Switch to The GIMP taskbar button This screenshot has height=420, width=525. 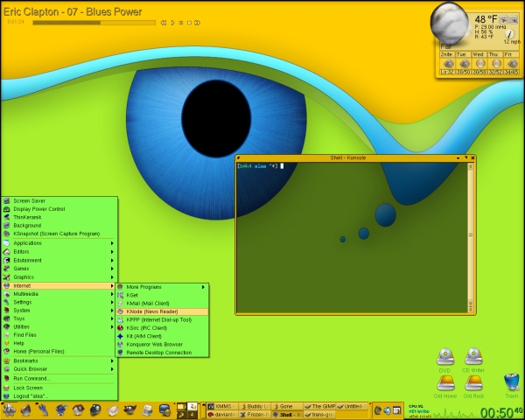click(x=319, y=406)
